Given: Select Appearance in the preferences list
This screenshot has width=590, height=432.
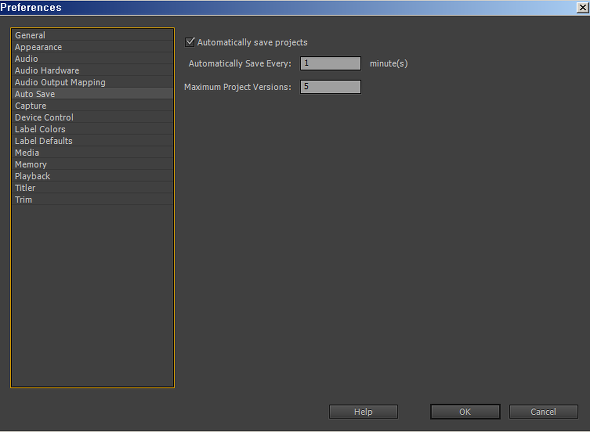Looking at the screenshot, I should click(93, 47).
